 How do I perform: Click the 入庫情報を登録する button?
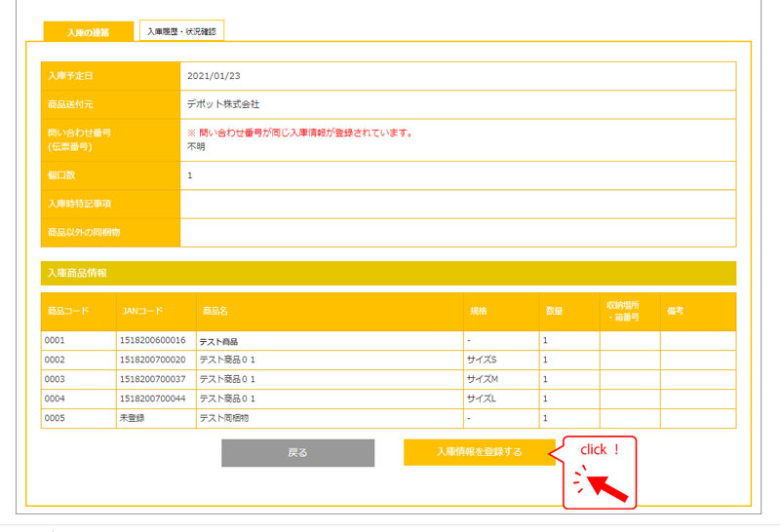click(479, 452)
